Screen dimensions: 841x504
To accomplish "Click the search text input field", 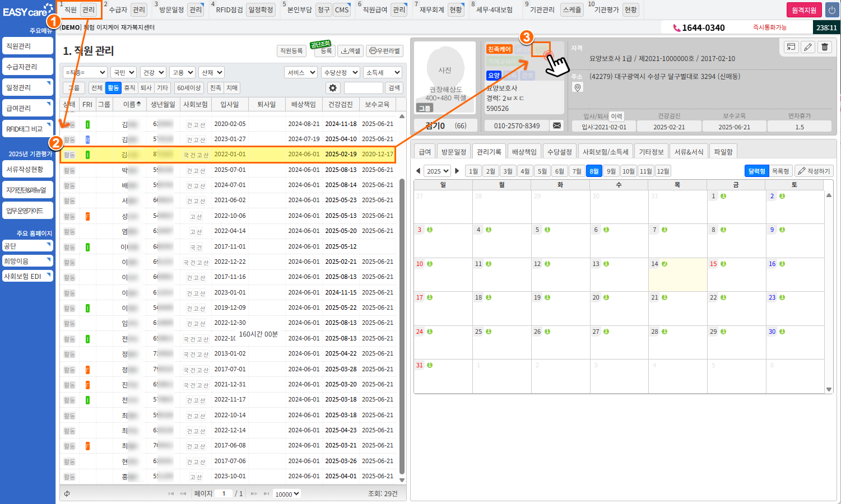I will (x=363, y=88).
